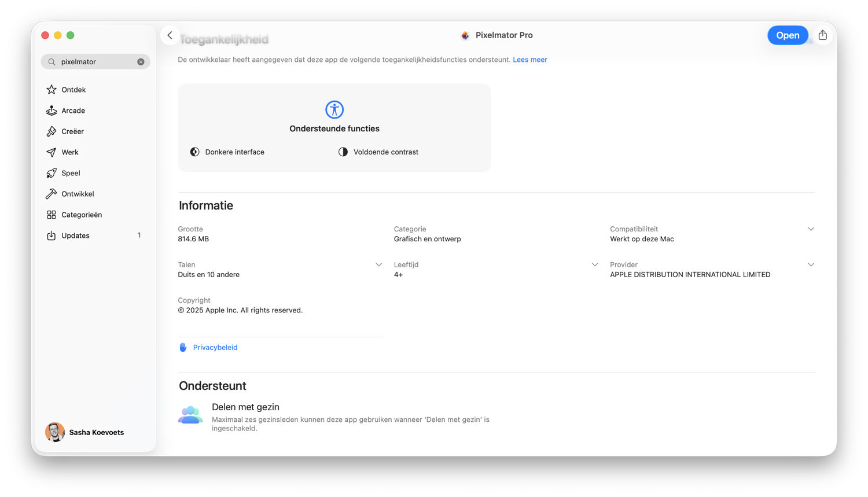Show the Updates section
This screenshot has height=497, width=868.
coord(95,235)
